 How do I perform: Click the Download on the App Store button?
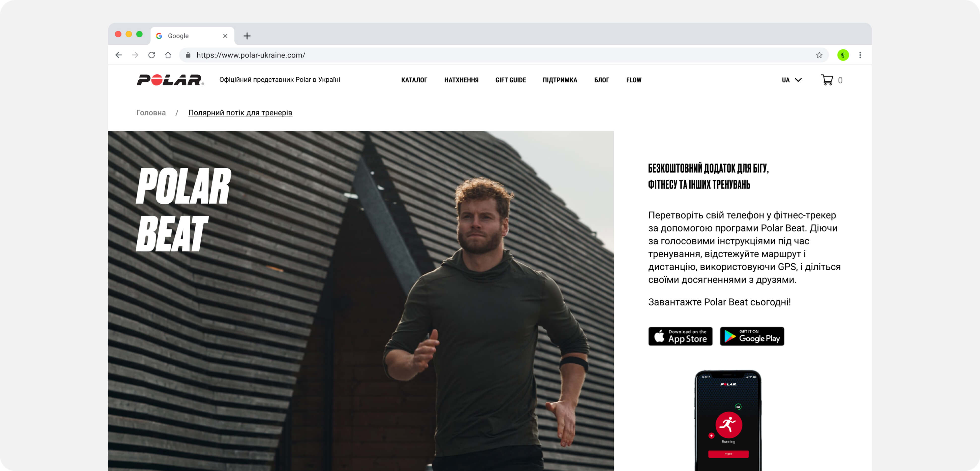click(x=680, y=336)
